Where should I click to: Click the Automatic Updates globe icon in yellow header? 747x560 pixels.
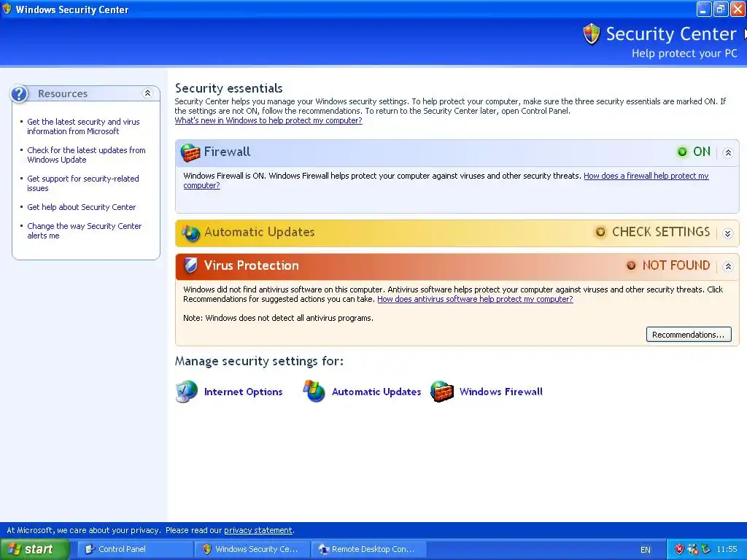coord(190,233)
